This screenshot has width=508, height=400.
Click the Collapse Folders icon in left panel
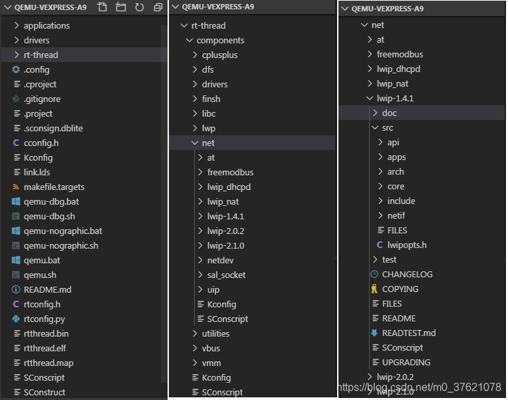coord(158,7)
